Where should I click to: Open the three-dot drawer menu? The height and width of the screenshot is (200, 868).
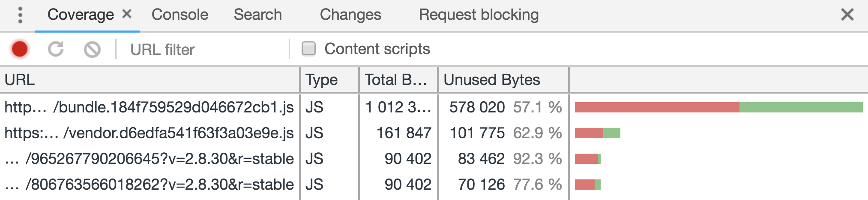(x=20, y=15)
